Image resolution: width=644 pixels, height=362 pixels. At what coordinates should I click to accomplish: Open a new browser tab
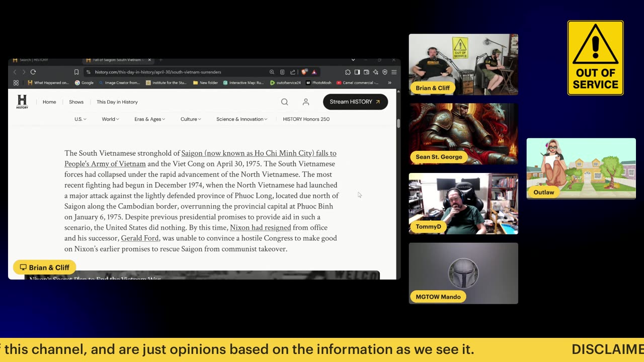pos(161,60)
